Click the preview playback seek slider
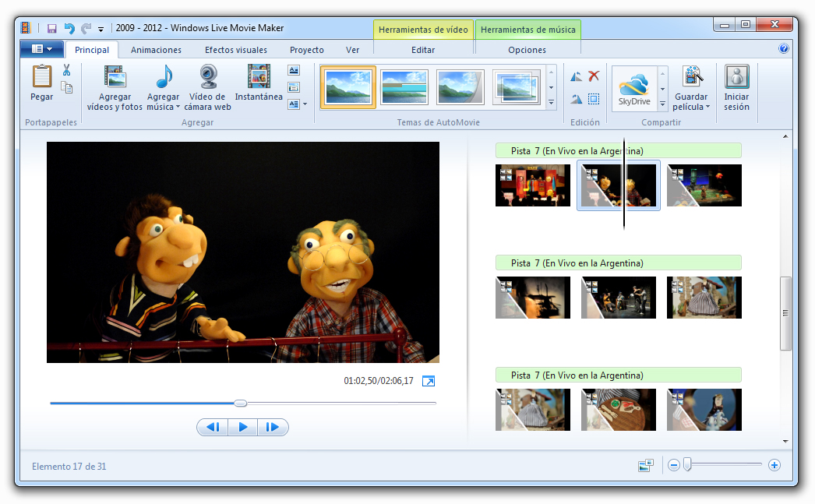The width and height of the screenshot is (815, 504). [x=241, y=403]
